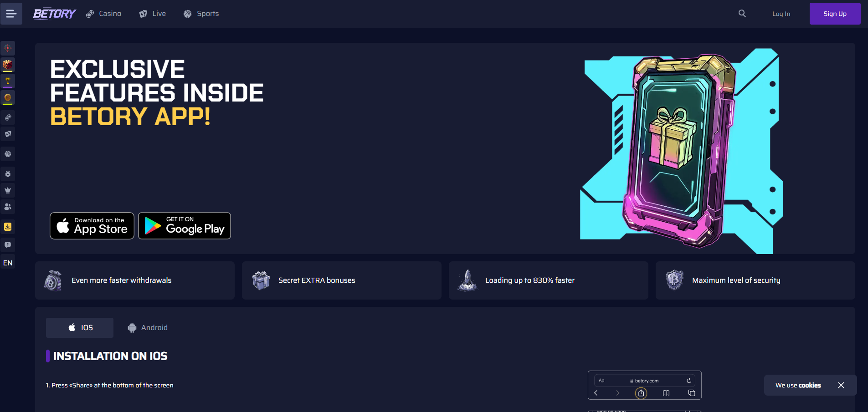The height and width of the screenshot is (412, 868).
Task: Switch to the iOS installation tab
Action: (x=80, y=328)
